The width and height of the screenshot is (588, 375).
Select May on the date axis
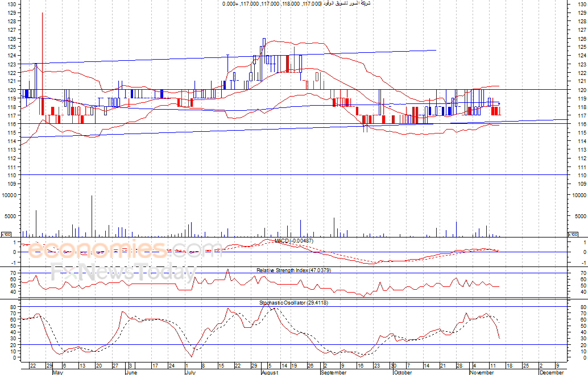pos(57,372)
